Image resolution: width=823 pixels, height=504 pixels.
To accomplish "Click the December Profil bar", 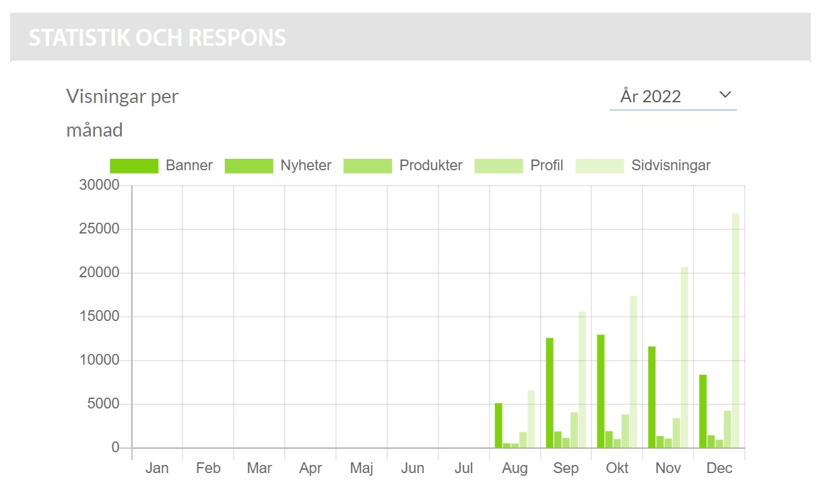I will point(727,429).
